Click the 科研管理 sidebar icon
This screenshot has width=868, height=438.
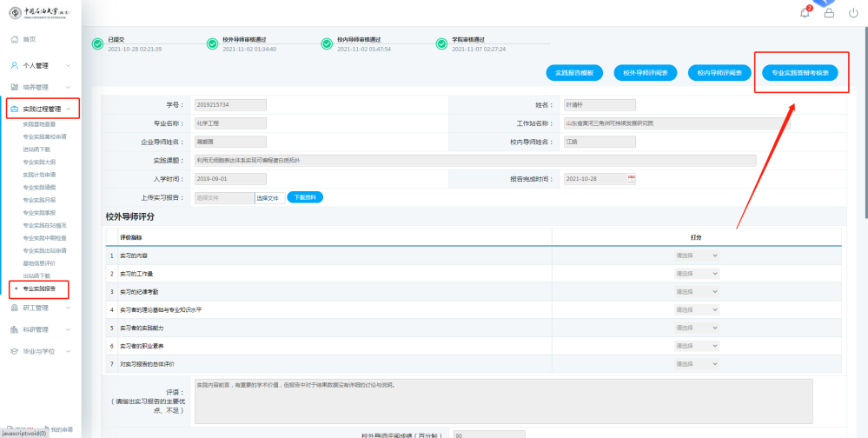pyautogui.click(x=14, y=329)
